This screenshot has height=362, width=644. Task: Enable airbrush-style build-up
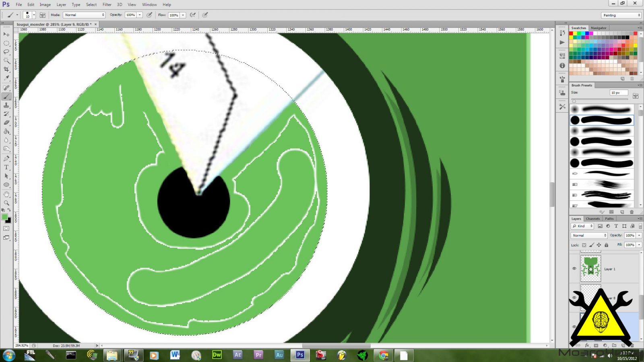click(x=193, y=15)
